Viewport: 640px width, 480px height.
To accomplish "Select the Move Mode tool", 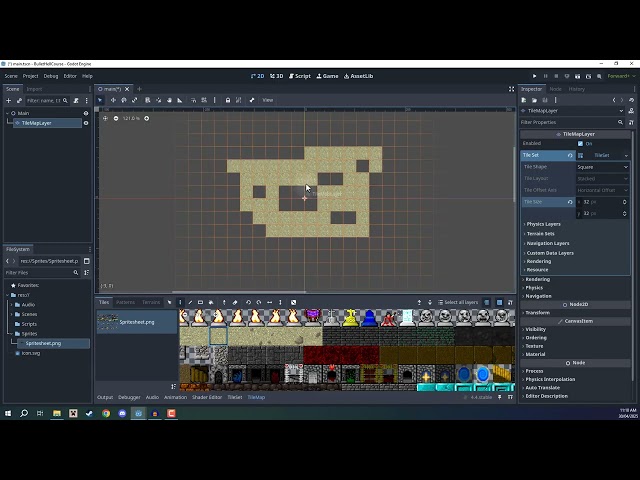I will click(x=113, y=100).
